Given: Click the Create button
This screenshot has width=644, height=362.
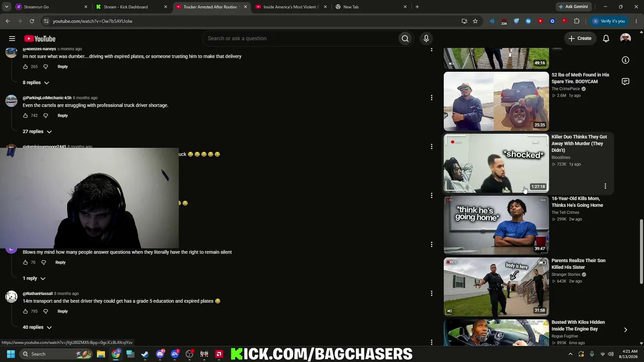Looking at the screenshot, I should coord(580,39).
